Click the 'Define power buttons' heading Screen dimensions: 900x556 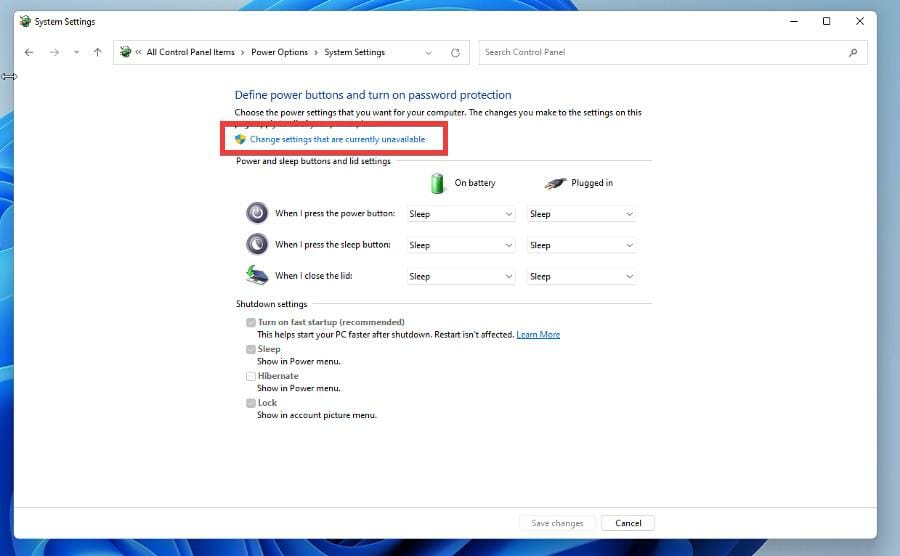pos(373,95)
